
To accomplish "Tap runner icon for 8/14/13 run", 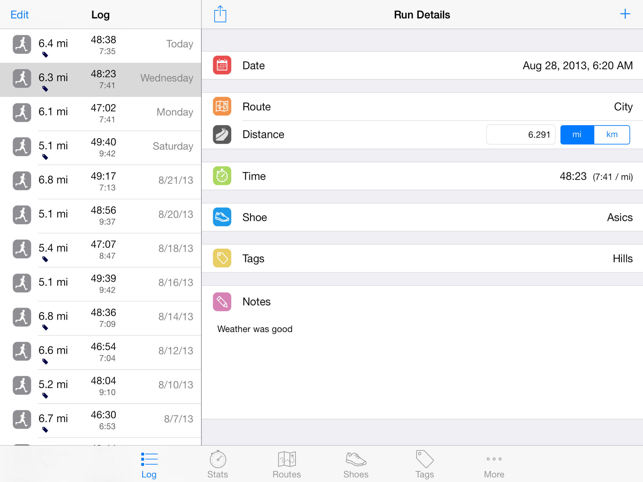I will pos(22,317).
